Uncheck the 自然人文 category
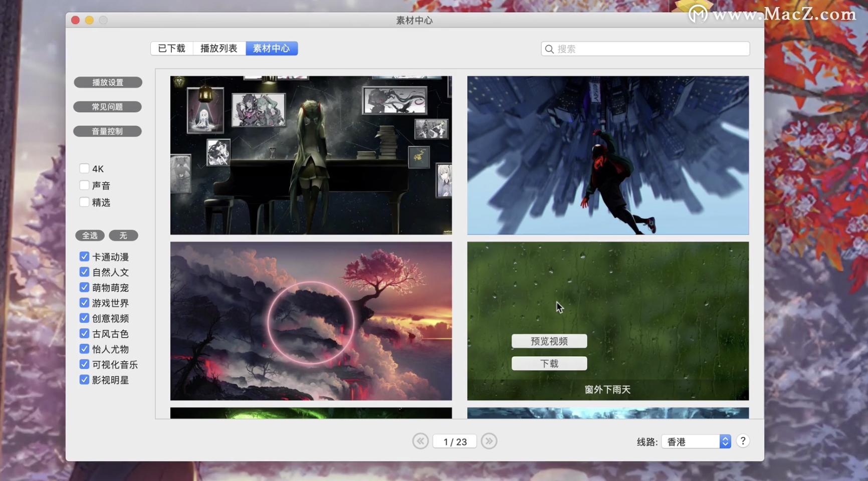Viewport: 868px width, 481px height. click(84, 272)
